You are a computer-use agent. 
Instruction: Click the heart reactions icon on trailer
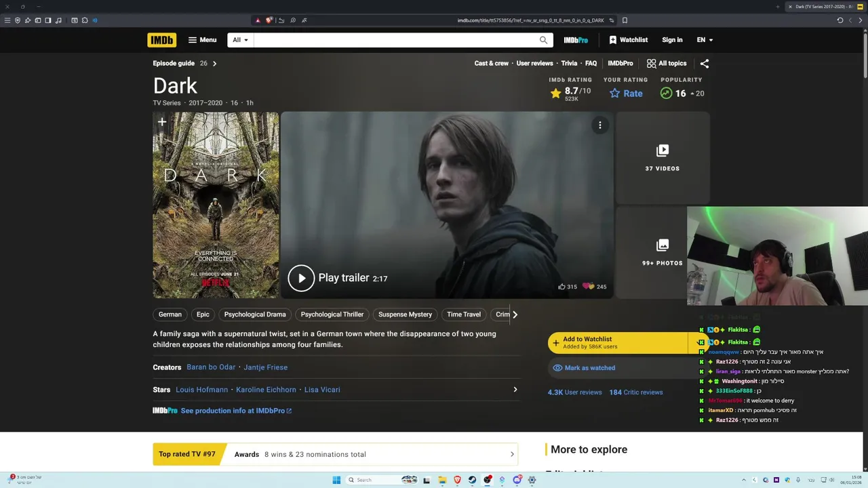[x=588, y=287]
